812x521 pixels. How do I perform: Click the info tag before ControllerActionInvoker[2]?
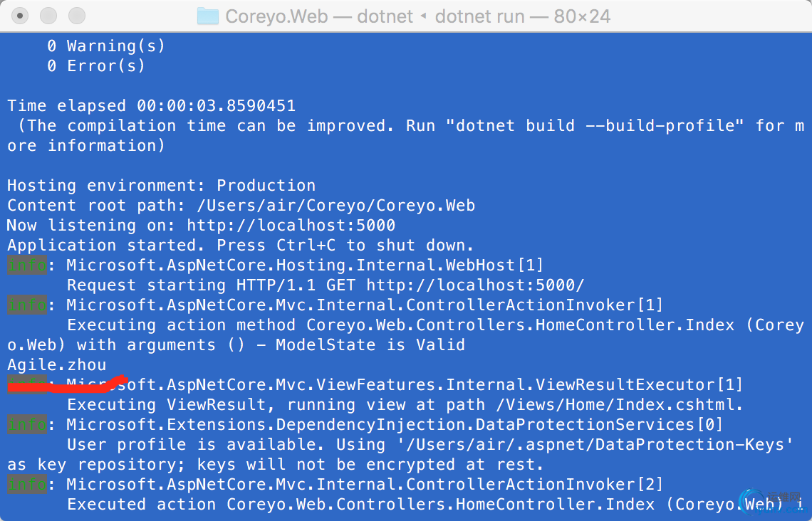[27, 484]
